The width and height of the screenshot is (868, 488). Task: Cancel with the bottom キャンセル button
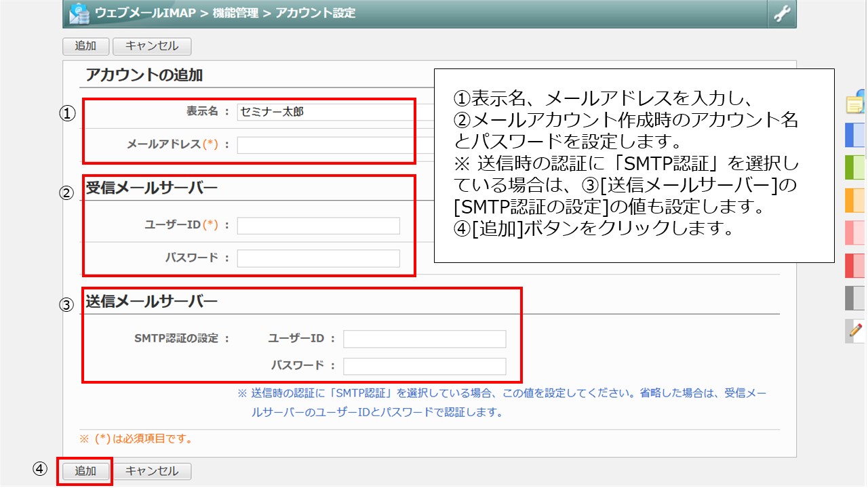(153, 470)
